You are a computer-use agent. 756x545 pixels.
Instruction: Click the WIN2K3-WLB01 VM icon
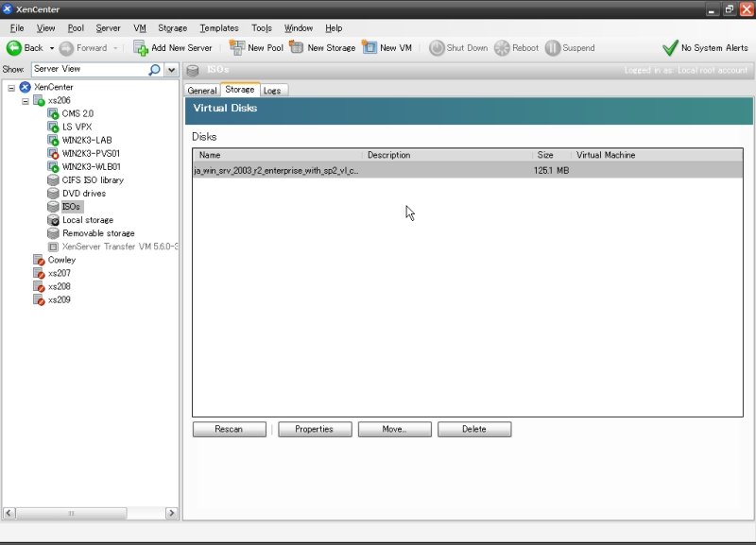[53, 167]
